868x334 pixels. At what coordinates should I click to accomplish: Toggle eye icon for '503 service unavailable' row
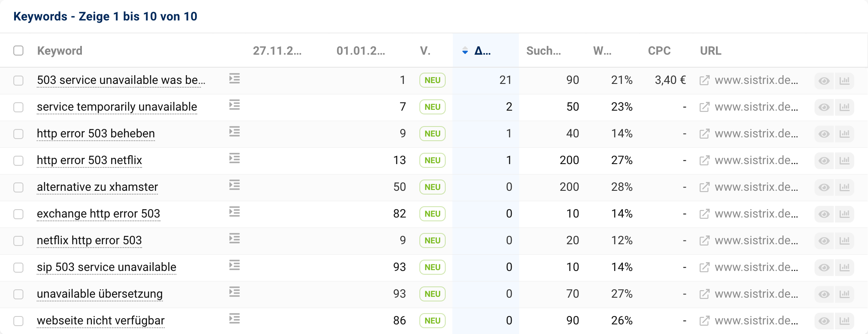[x=824, y=81]
